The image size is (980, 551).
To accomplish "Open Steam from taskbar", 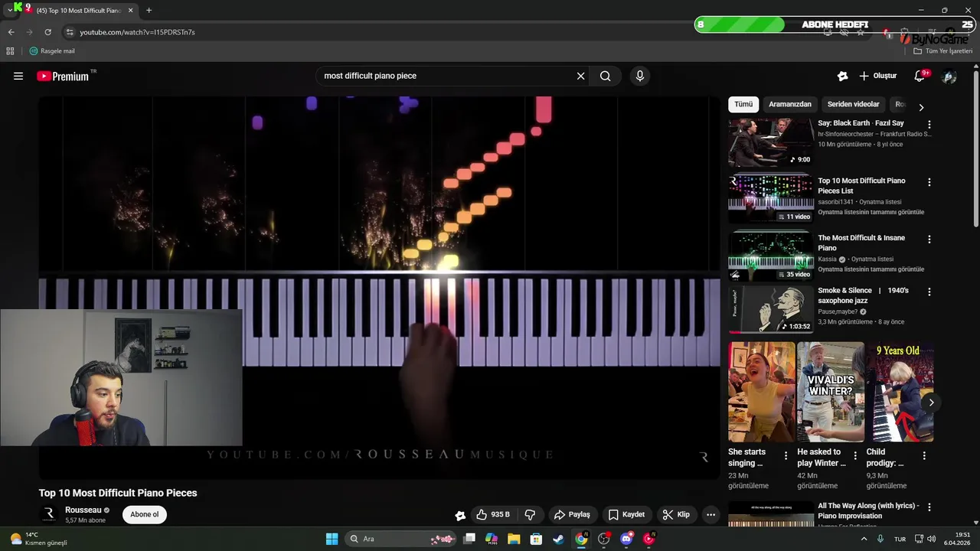I will (558, 539).
